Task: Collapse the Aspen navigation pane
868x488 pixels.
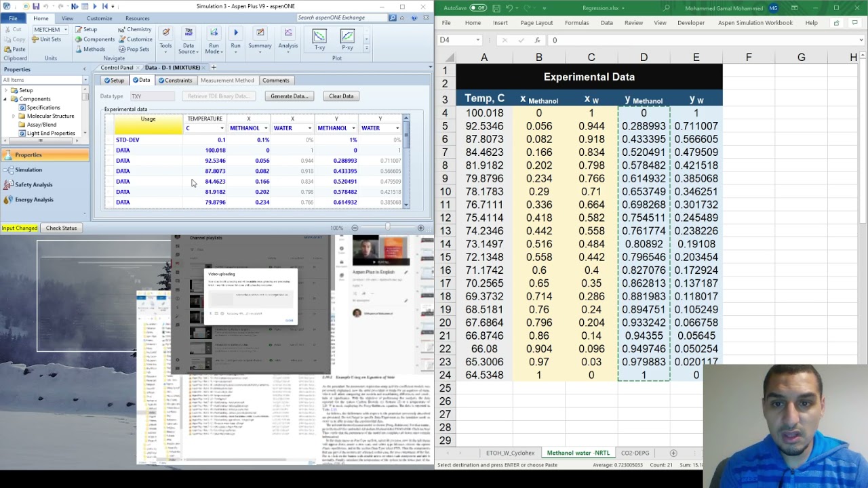Action: [x=85, y=69]
